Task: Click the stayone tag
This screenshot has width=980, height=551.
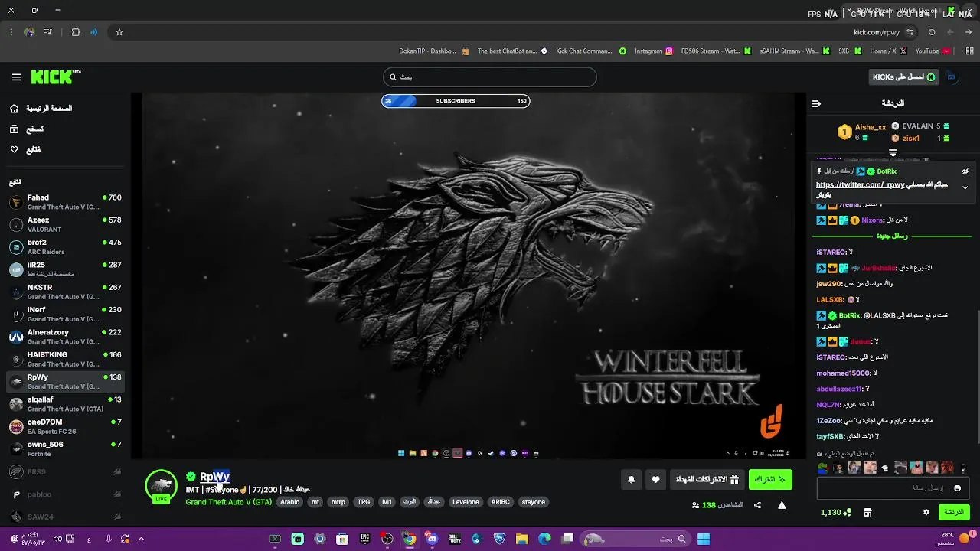Action: tap(534, 502)
